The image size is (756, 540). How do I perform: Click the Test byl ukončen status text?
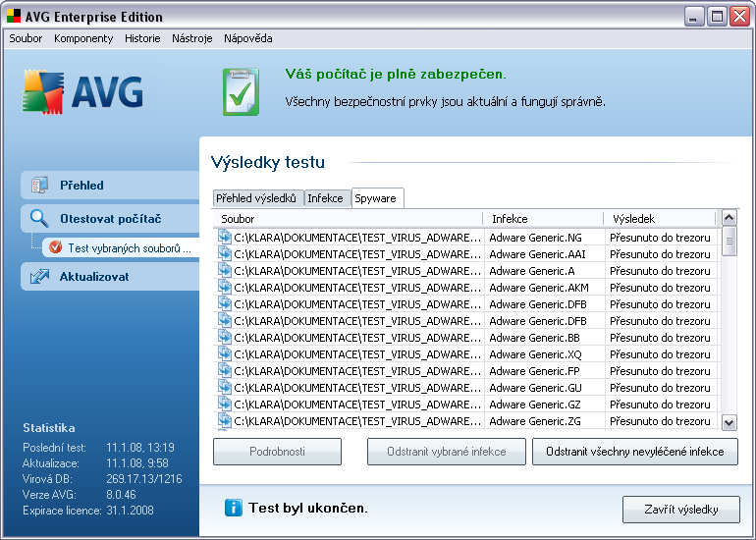[x=308, y=508]
